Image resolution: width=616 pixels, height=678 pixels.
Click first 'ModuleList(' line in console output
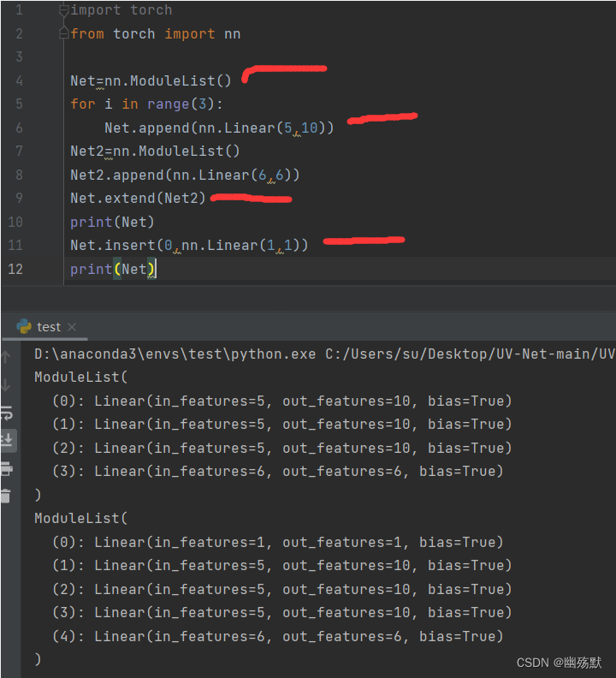pyautogui.click(x=81, y=377)
